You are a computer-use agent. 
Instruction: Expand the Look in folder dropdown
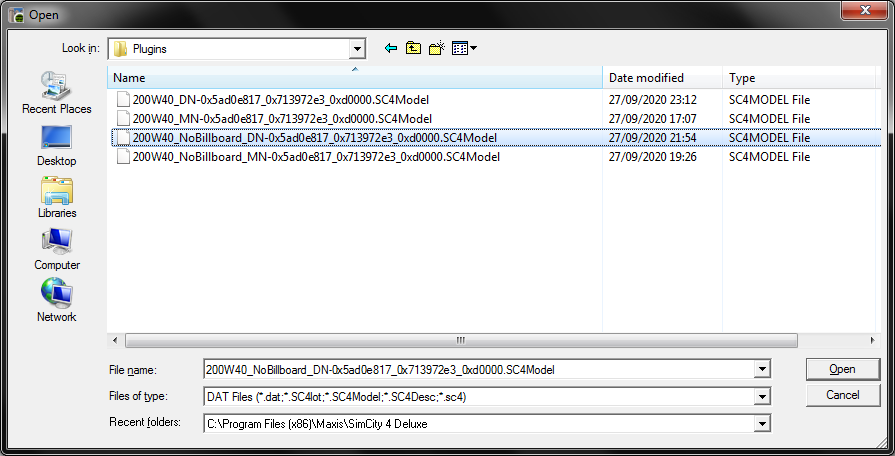coord(357,49)
